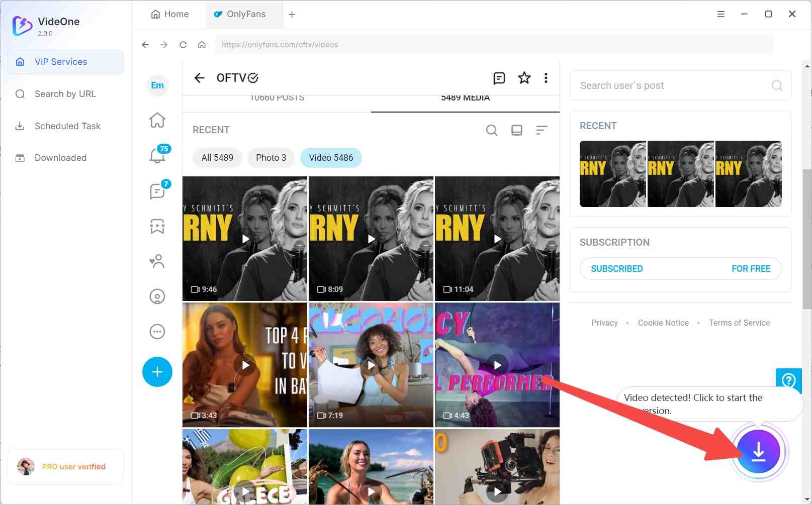Viewport: 812px width, 505px height.
Task: Open VIP Services in sidebar
Action: 65,62
